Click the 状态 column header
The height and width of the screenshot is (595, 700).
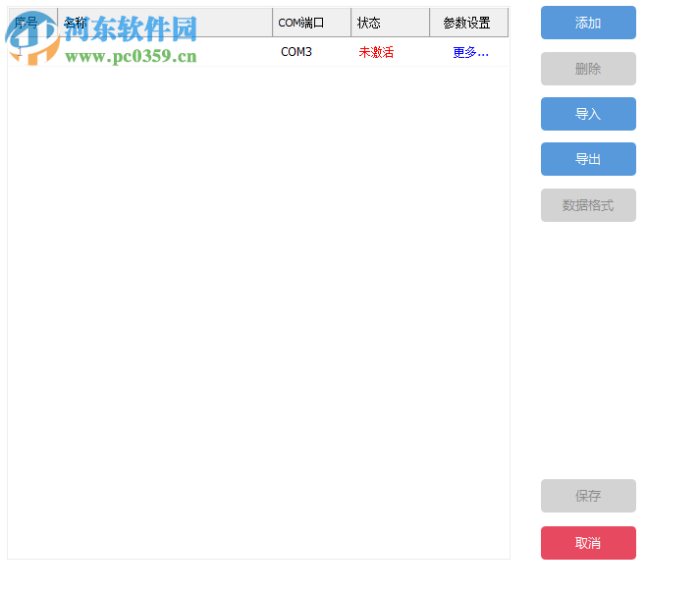(x=390, y=23)
